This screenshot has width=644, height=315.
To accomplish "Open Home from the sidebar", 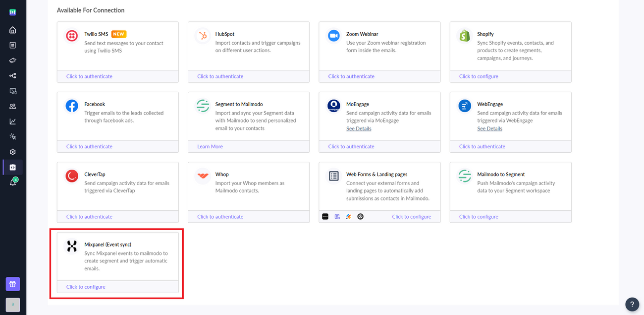I will tap(13, 30).
